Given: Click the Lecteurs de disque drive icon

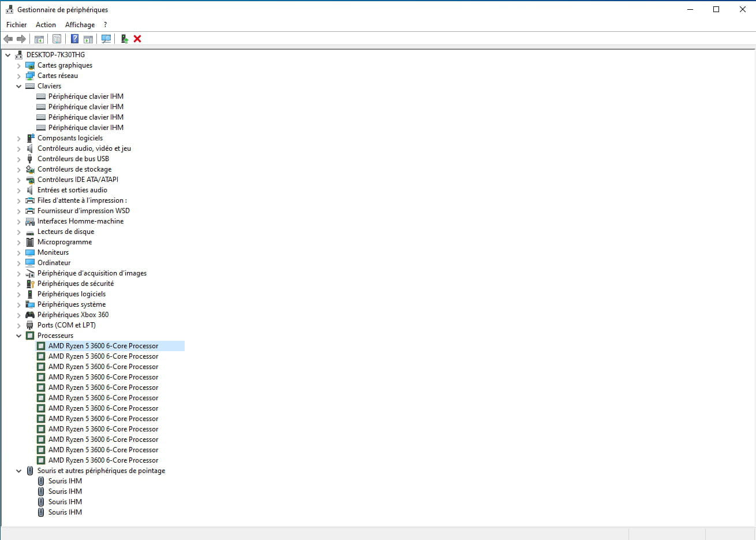Looking at the screenshot, I should (30, 232).
